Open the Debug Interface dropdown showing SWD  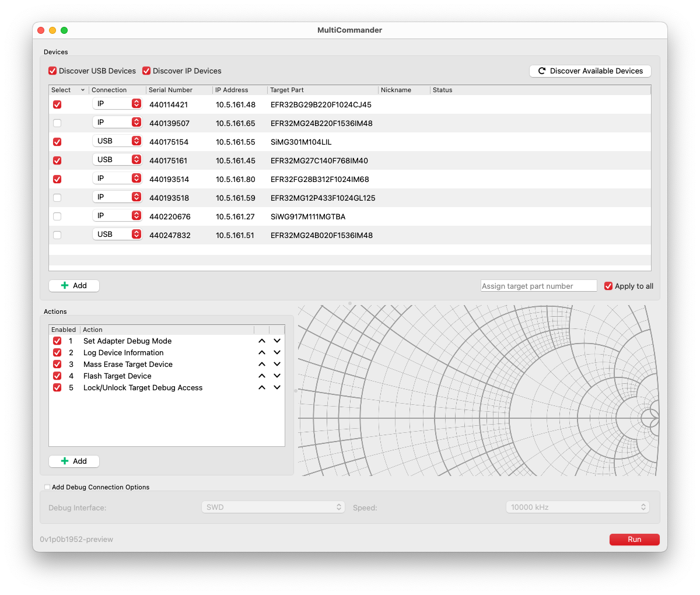272,507
